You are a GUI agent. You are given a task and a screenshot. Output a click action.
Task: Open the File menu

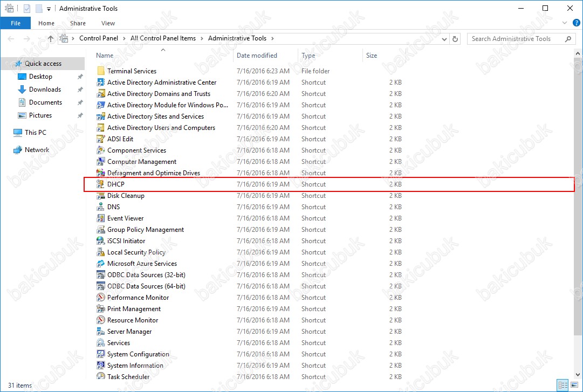[x=16, y=23]
